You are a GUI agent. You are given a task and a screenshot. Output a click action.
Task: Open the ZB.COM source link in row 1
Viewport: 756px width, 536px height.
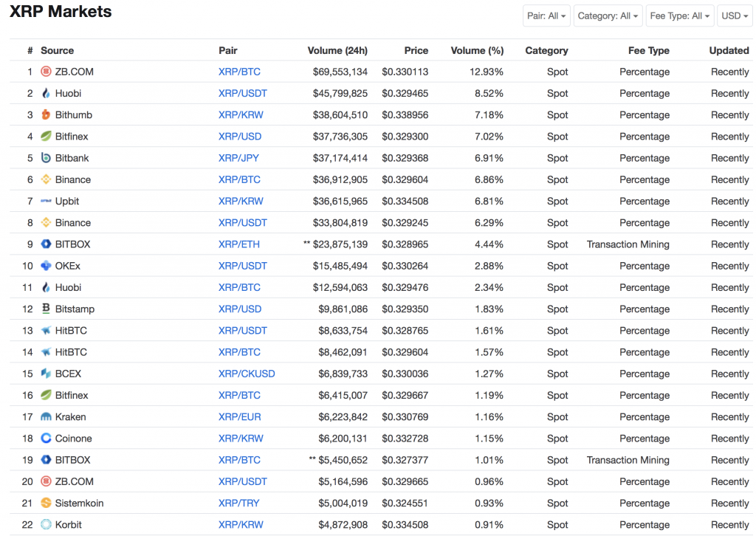pos(74,72)
